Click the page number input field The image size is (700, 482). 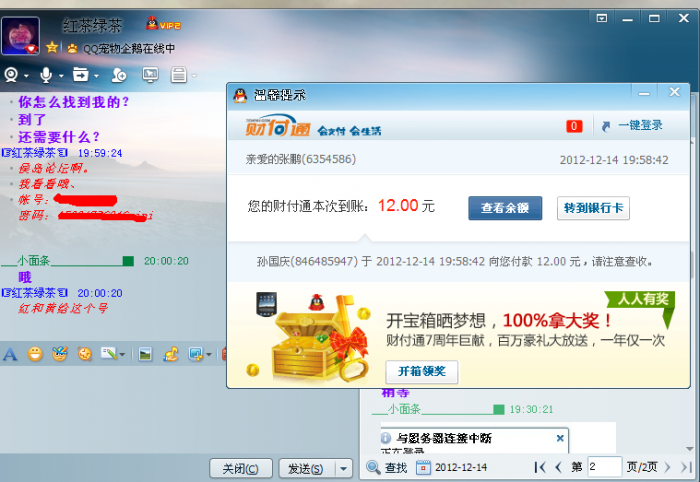pos(604,467)
